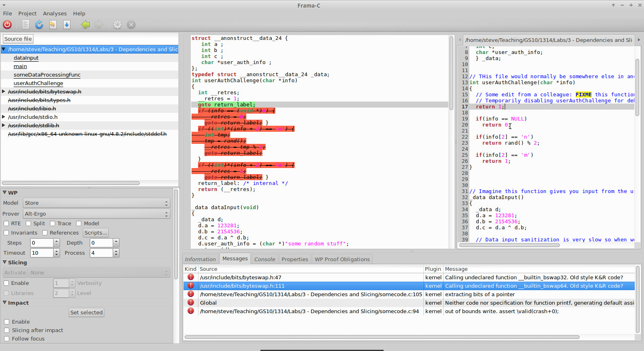Toggle the Split checkbox

[x=29, y=224]
